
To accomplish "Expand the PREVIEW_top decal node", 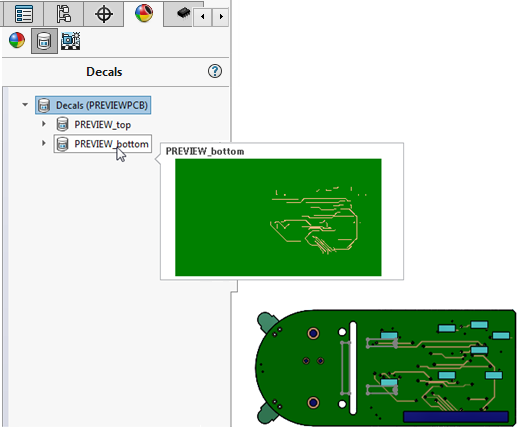I will 44,124.
